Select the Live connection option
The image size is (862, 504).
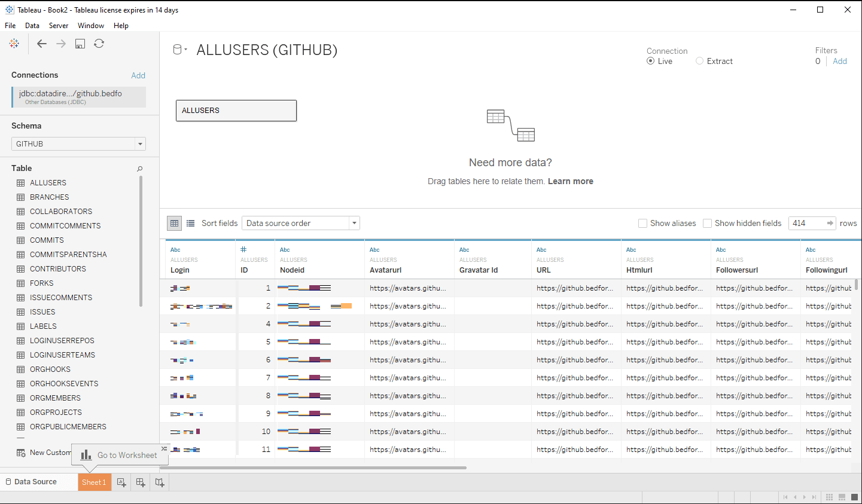[x=650, y=61]
